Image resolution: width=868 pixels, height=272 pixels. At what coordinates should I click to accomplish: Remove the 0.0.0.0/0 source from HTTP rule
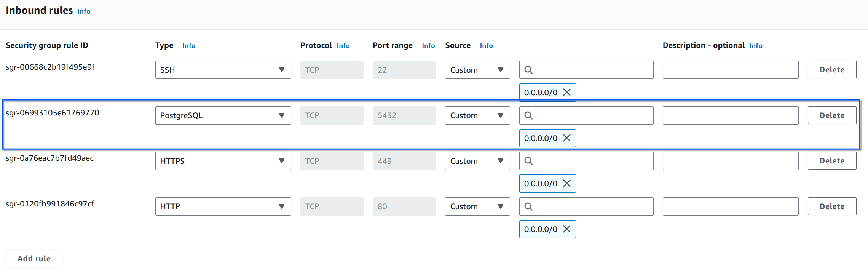pos(566,229)
